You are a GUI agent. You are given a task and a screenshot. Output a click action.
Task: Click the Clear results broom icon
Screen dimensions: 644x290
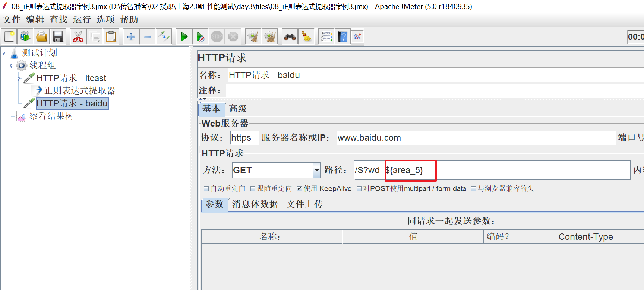pos(253,36)
